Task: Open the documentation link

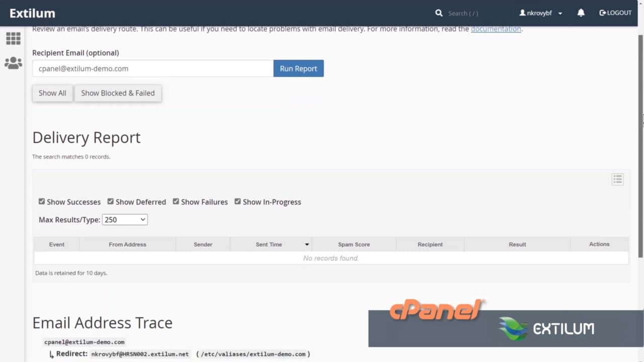Action: click(x=496, y=29)
